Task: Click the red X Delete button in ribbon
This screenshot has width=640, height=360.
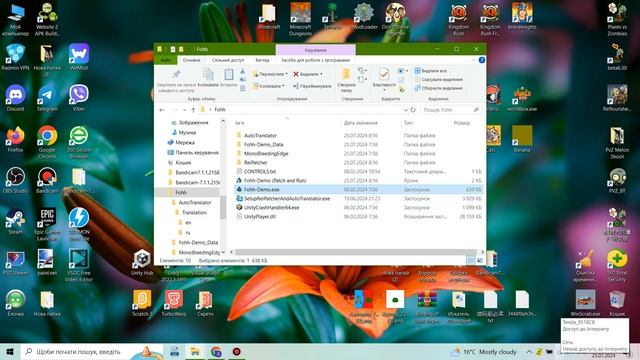Action: point(308,74)
